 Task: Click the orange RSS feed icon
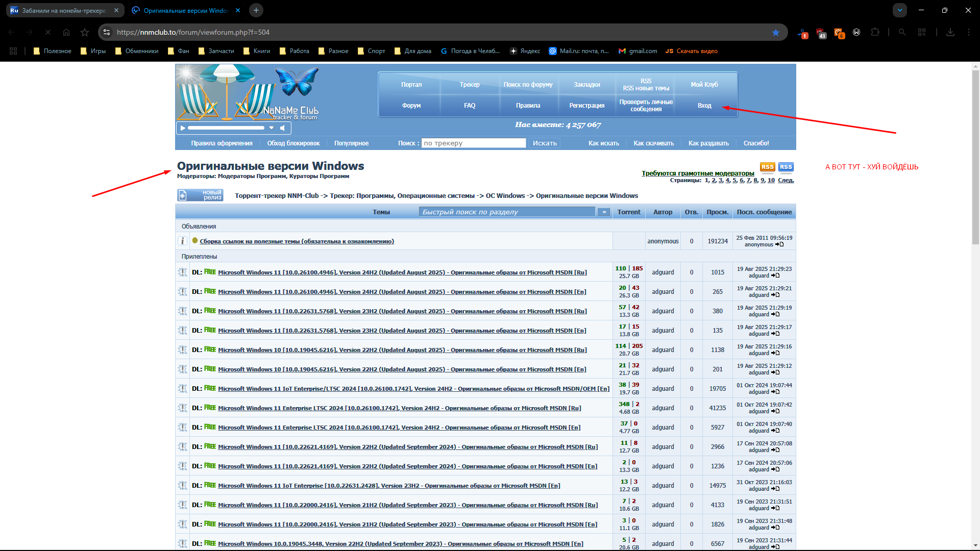[767, 167]
